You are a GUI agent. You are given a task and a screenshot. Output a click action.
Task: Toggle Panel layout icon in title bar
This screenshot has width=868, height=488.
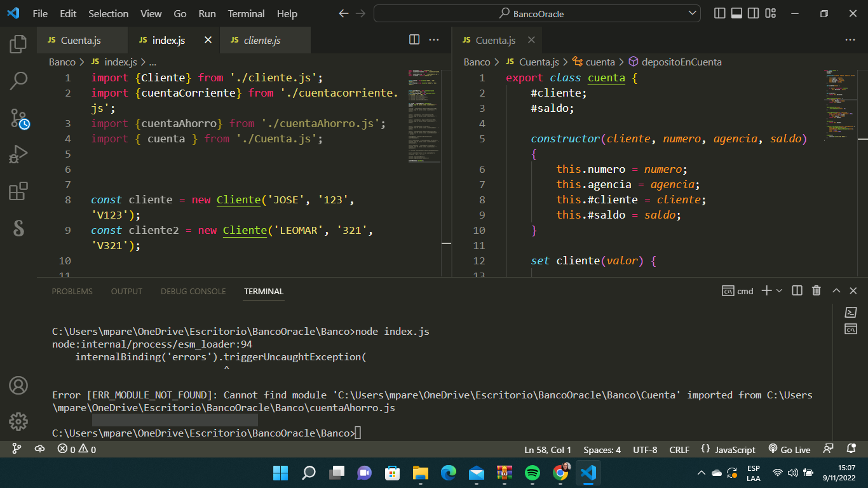tap(737, 13)
